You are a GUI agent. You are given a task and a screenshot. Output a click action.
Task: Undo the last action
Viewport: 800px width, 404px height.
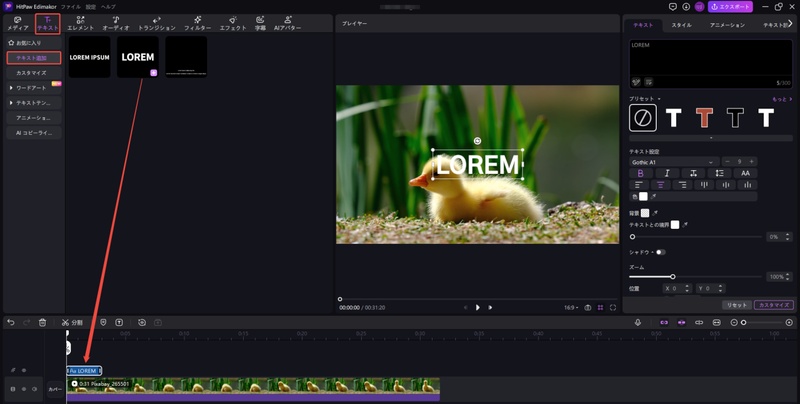[x=11, y=322]
